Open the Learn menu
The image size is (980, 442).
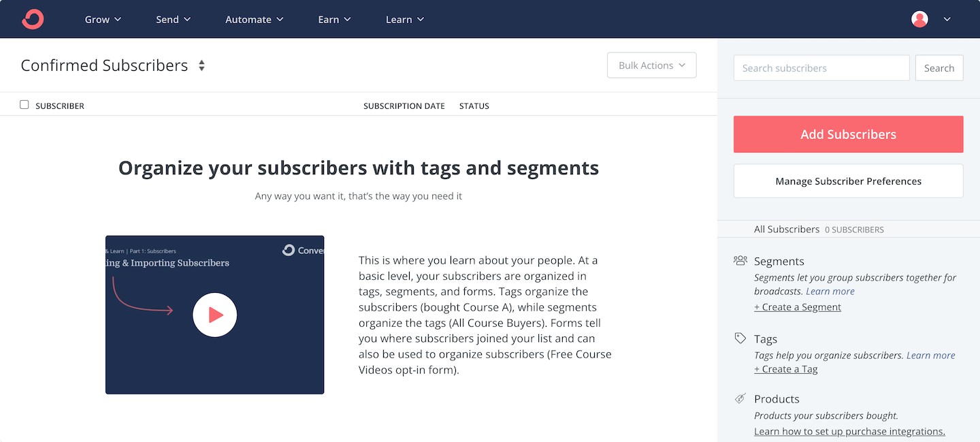pyautogui.click(x=405, y=19)
